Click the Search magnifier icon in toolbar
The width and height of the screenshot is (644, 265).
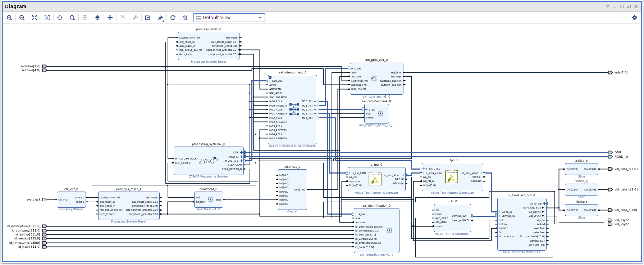click(x=72, y=18)
